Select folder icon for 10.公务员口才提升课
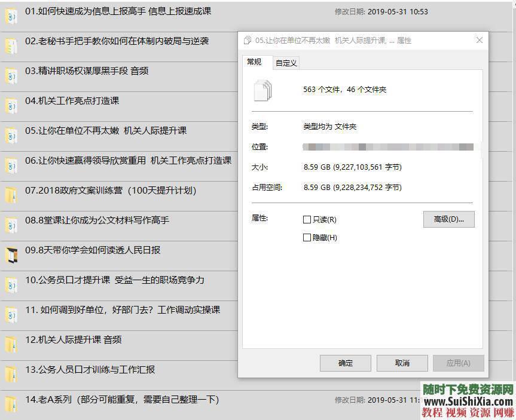516x420 pixels. pos(11,285)
